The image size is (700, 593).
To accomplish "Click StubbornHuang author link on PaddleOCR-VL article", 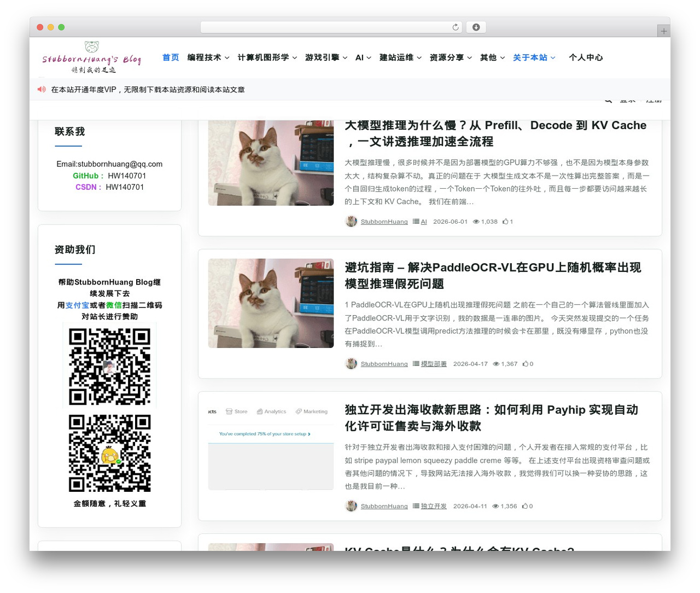I will click(x=384, y=364).
